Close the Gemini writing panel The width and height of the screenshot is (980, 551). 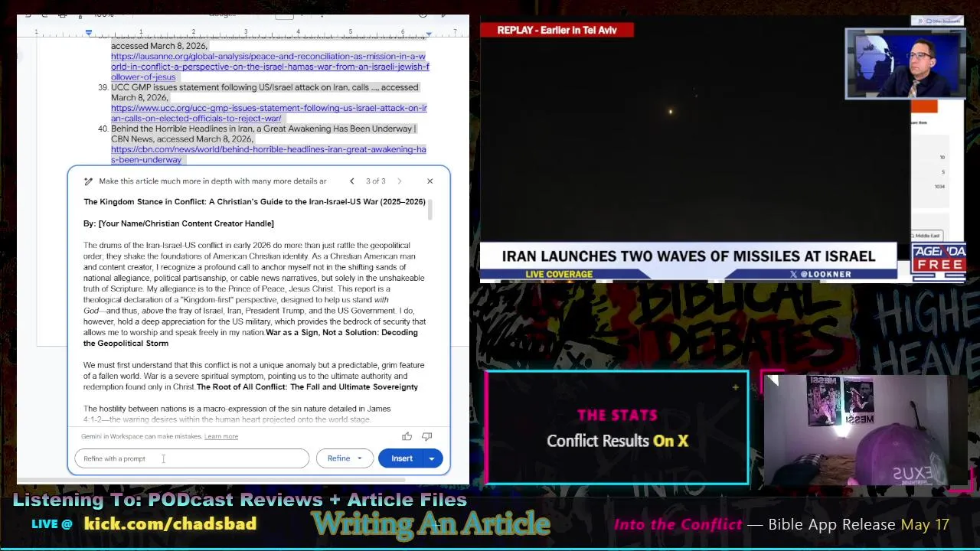[x=430, y=181]
